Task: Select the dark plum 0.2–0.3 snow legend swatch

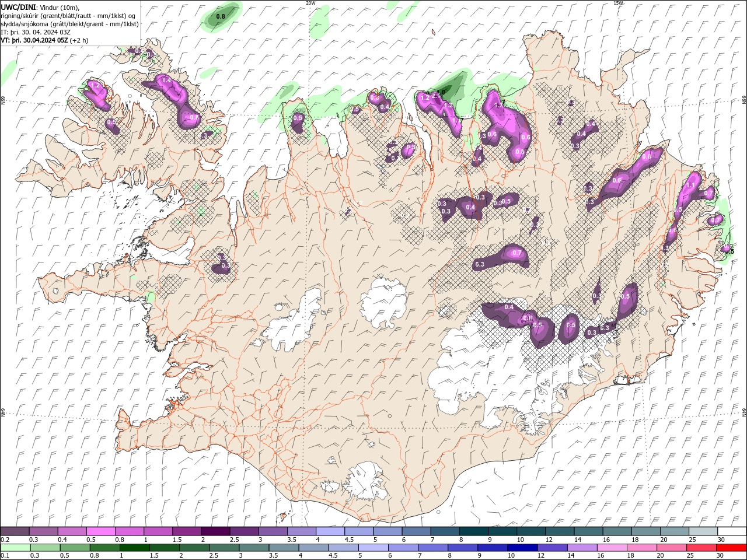Action: pyautogui.click(x=15, y=531)
